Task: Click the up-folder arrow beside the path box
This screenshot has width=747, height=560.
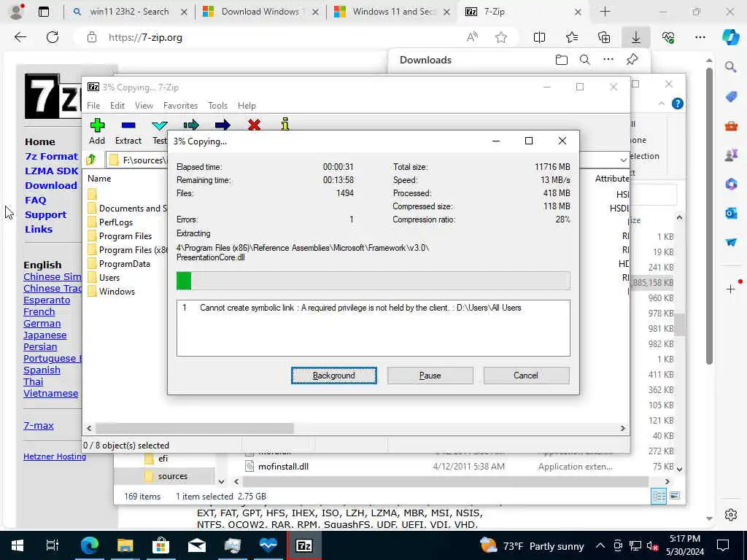Action: (91, 160)
